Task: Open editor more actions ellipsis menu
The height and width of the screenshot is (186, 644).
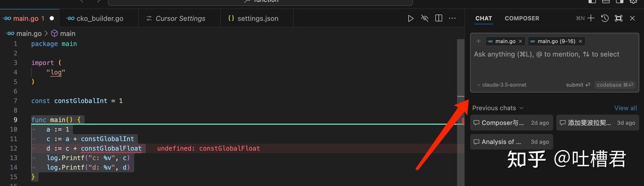Action: (453, 18)
